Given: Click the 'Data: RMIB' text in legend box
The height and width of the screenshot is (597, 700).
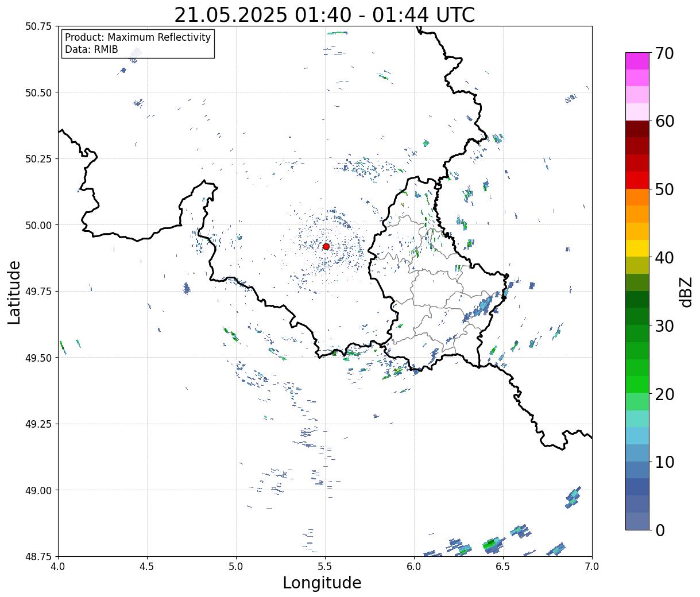Looking at the screenshot, I should (91, 50).
